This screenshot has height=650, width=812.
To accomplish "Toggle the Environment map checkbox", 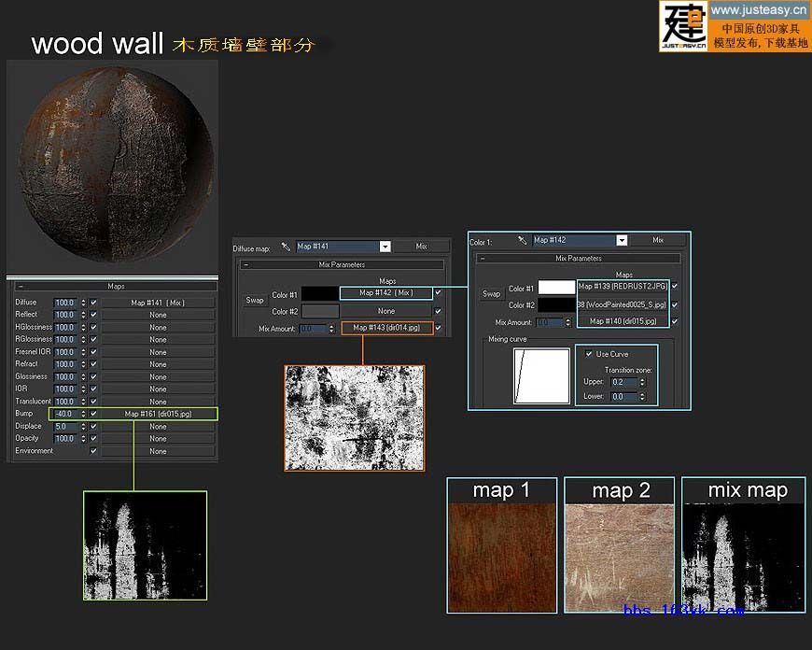I will tap(93, 451).
